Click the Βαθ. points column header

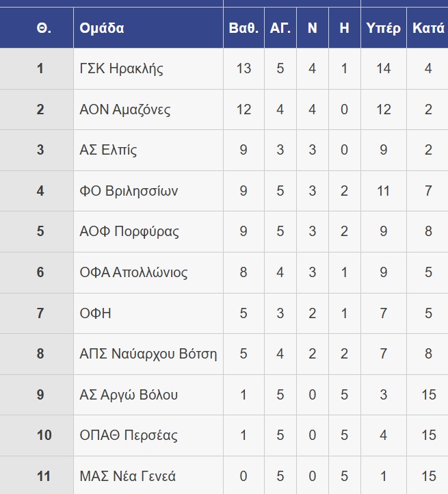pos(243,28)
